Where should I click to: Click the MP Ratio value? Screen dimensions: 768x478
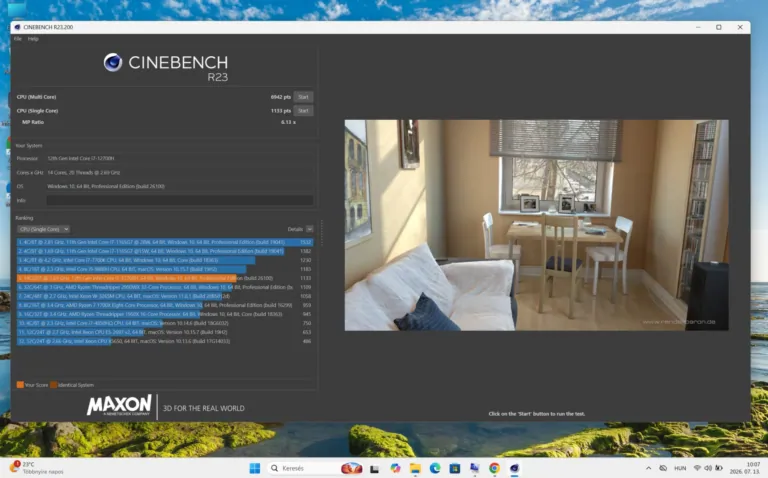coord(288,122)
